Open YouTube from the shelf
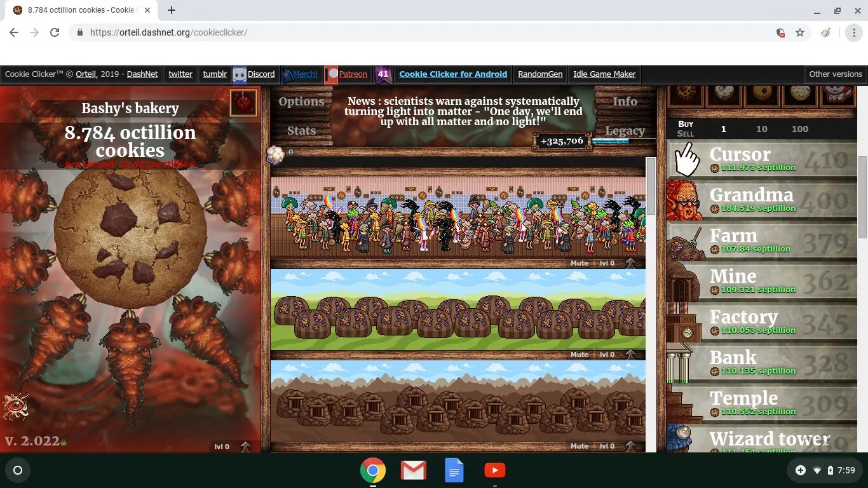This screenshot has height=488, width=868. pos(494,470)
